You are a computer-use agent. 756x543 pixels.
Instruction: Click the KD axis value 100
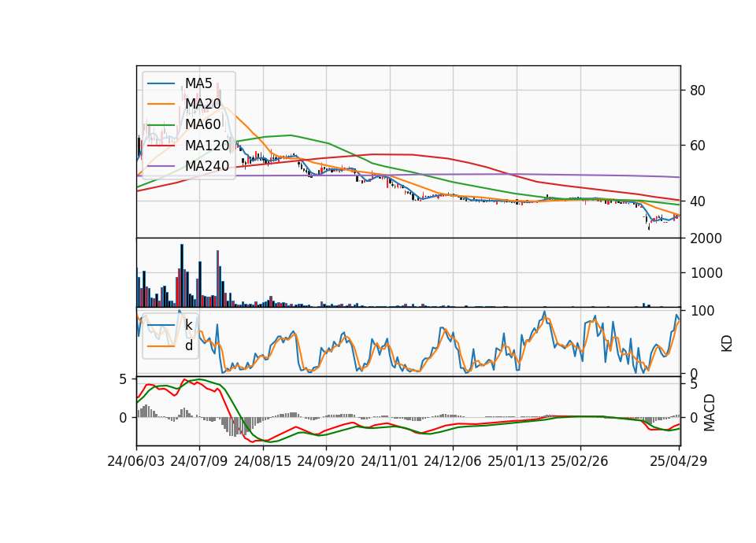702,311
